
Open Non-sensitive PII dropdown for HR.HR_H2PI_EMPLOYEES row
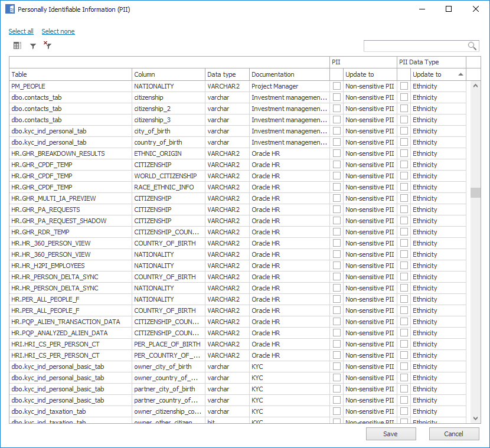click(x=370, y=266)
